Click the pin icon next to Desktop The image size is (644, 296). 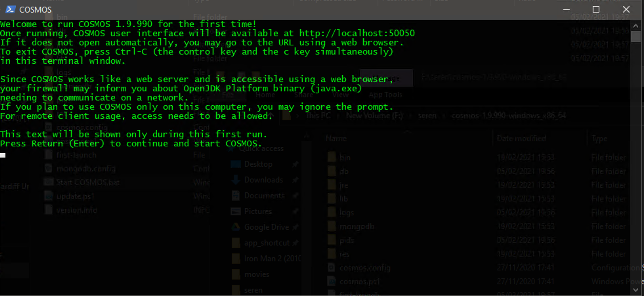coord(295,164)
